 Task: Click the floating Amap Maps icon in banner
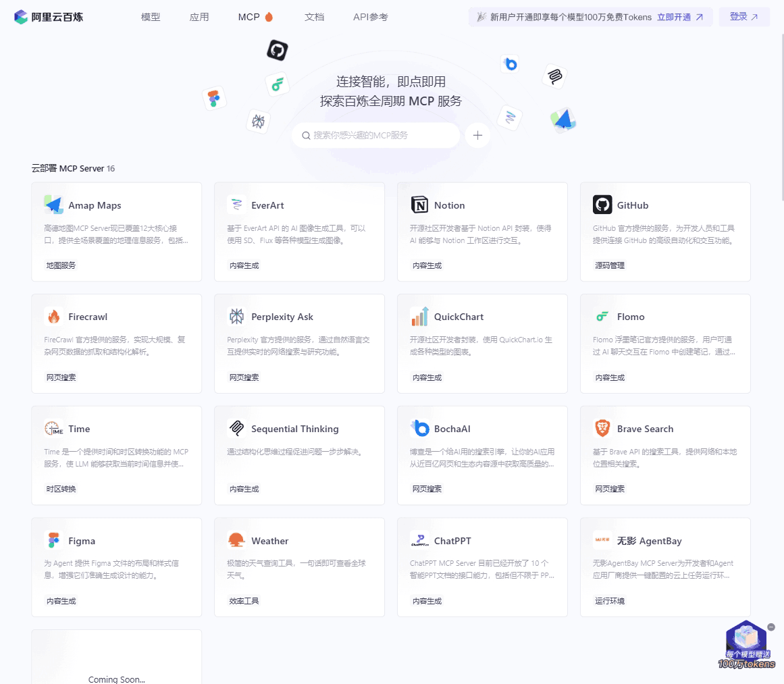[563, 120]
